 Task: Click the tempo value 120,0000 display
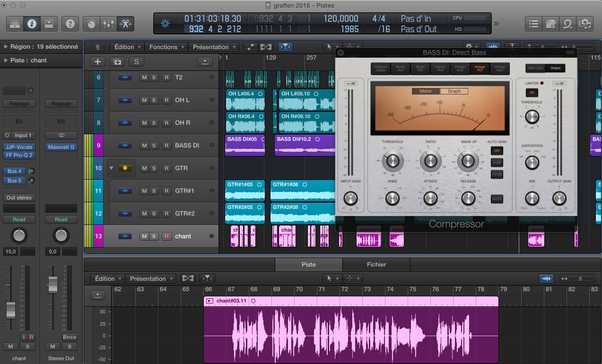coord(340,19)
